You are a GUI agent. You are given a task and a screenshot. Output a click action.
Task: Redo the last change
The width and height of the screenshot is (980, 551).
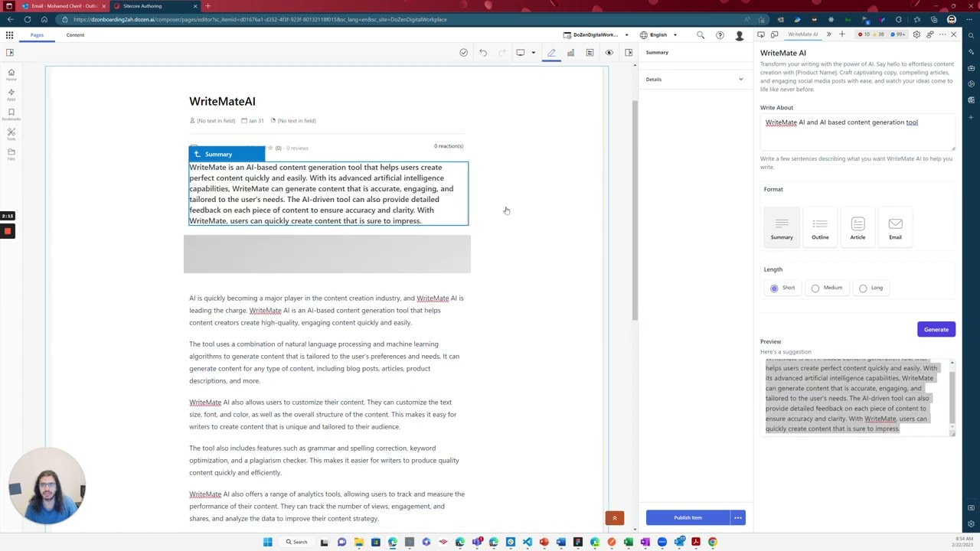(x=502, y=53)
